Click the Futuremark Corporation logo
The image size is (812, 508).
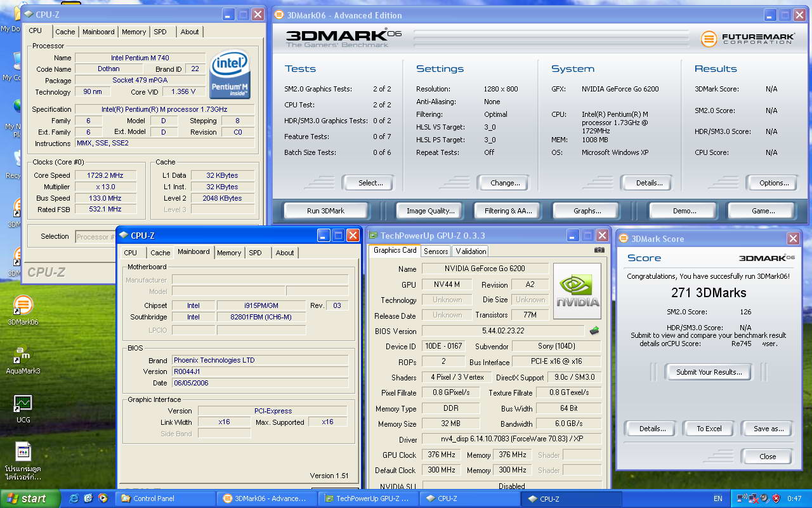747,39
